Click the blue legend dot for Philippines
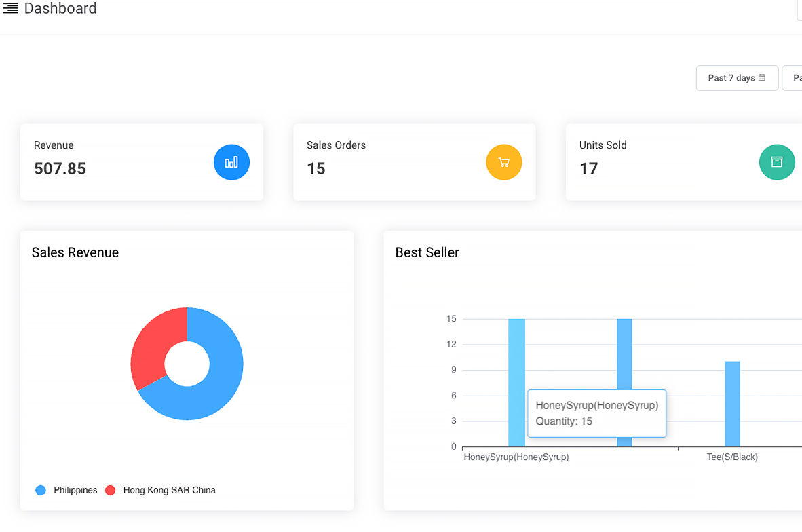802x532 pixels. click(x=40, y=490)
